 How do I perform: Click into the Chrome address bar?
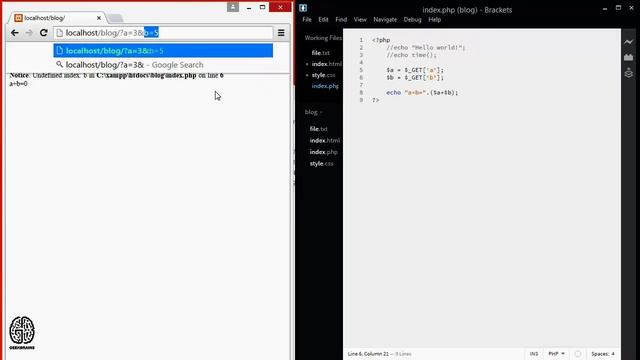pos(163,33)
